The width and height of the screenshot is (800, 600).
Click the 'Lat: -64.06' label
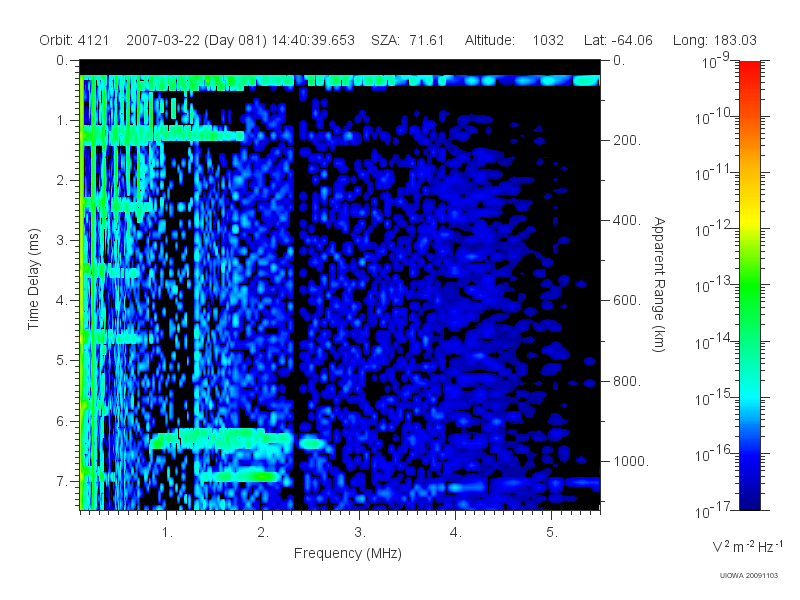(618, 40)
